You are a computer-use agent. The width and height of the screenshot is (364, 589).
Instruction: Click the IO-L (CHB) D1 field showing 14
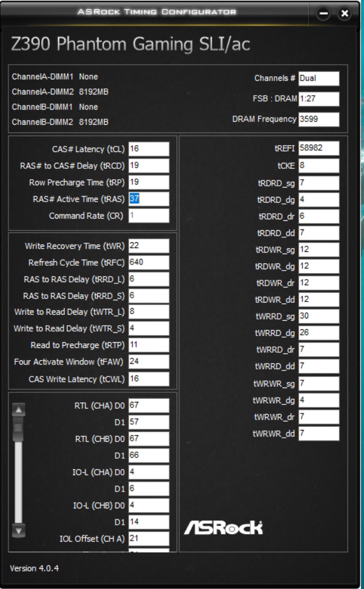coord(149,522)
